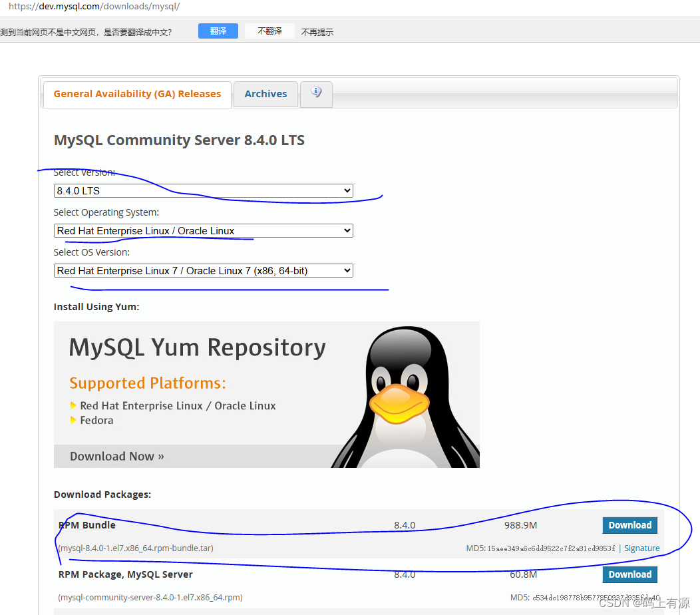Click the Download Packages heading
This screenshot has width=700, height=615.
(x=102, y=495)
